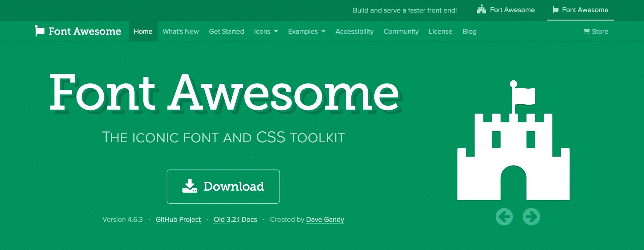Open the Home nav item
The height and width of the screenshot is (250, 644).
pos(143,32)
